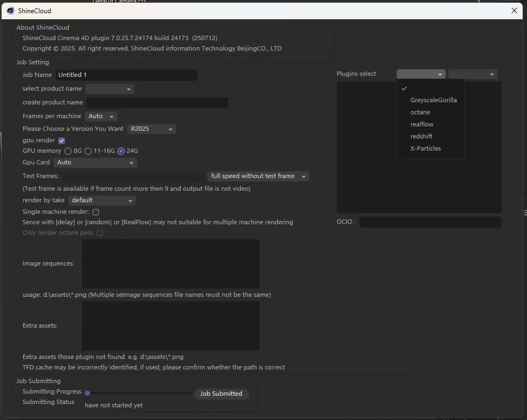
Task: Select octane from the plugins list
Action: point(420,112)
